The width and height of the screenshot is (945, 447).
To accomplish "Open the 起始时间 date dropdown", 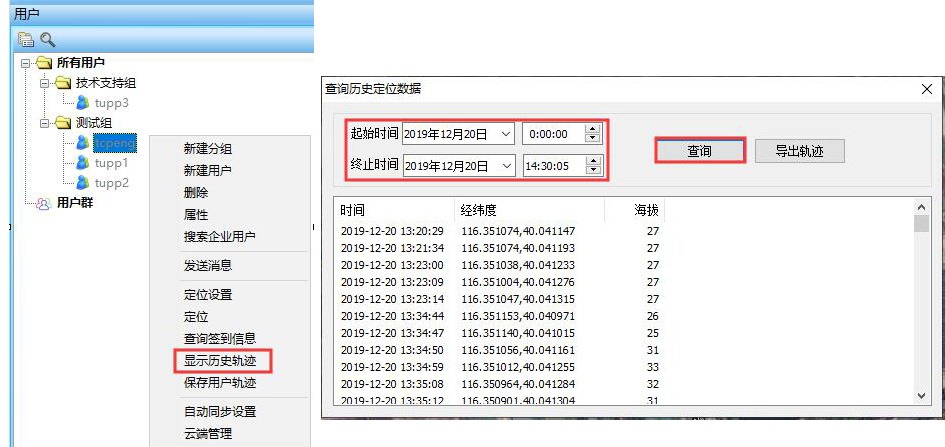I will (x=505, y=134).
